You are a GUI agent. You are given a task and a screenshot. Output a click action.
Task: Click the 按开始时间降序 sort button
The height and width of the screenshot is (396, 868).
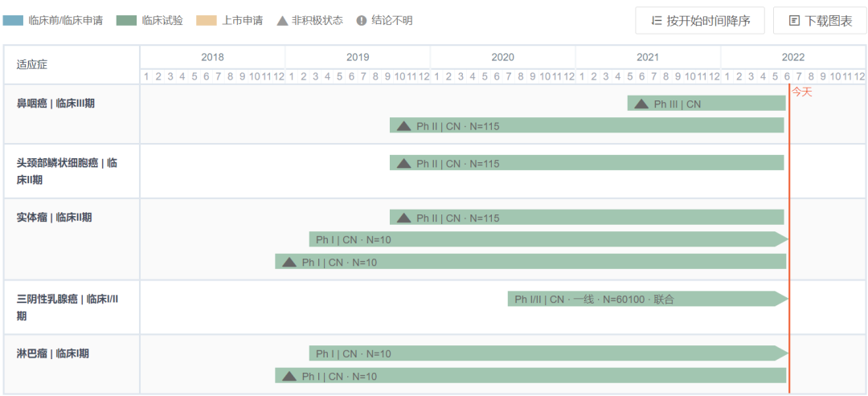(700, 21)
